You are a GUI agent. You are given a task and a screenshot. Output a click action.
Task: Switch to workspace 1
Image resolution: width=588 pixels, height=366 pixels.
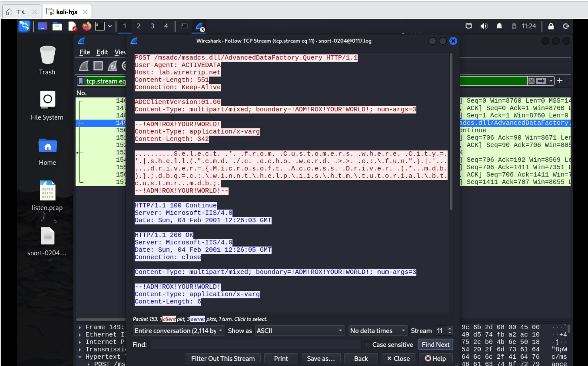(125, 26)
